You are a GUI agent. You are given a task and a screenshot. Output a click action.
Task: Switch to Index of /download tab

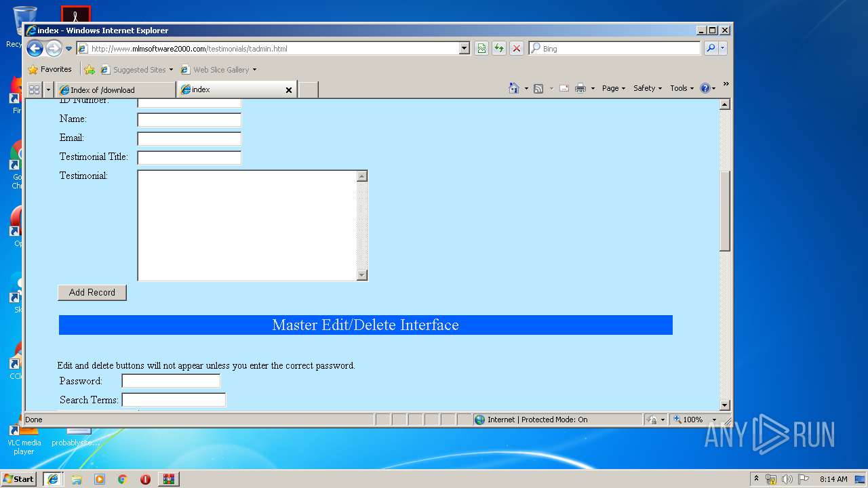[x=115, y=89]
